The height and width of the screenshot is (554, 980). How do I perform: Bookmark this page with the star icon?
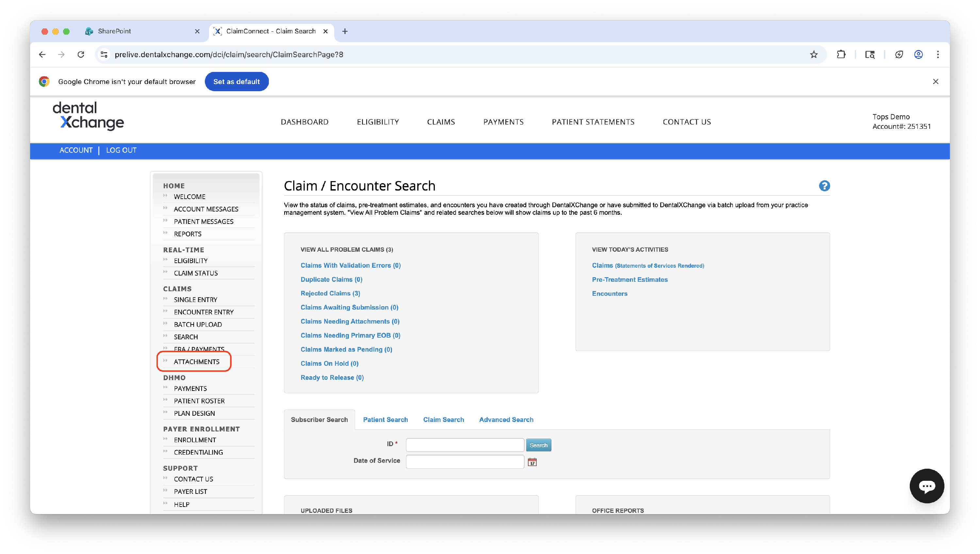click(x=813, y=55)
